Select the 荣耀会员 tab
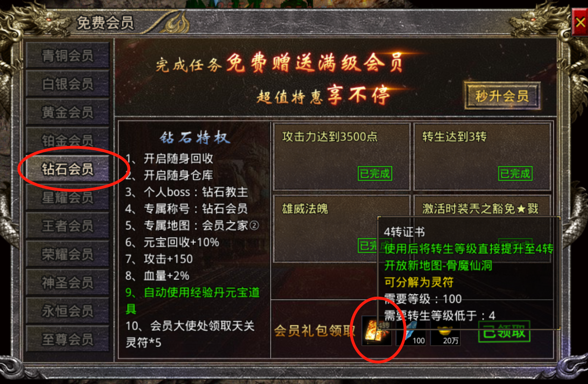This screenshot has height=384, width=588. (67, 254)
